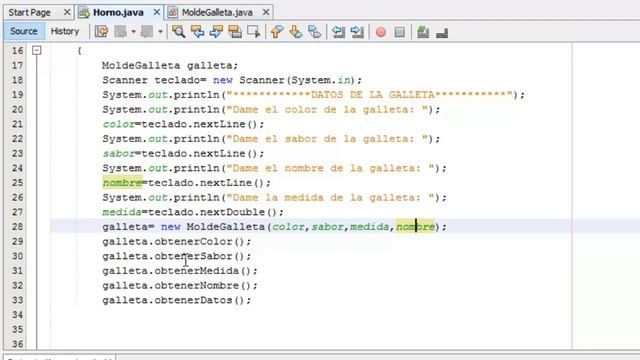
Task: Click the Last Edit location icon
Action: (x=101, y=31)
